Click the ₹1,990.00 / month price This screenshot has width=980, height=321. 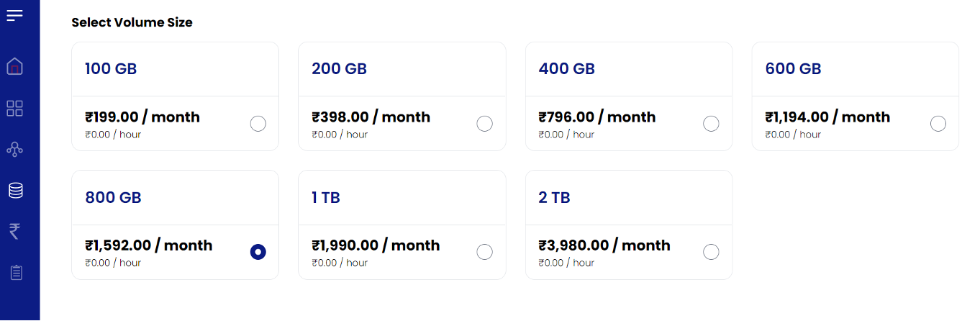pyautogui.click(x=376, y=245)
